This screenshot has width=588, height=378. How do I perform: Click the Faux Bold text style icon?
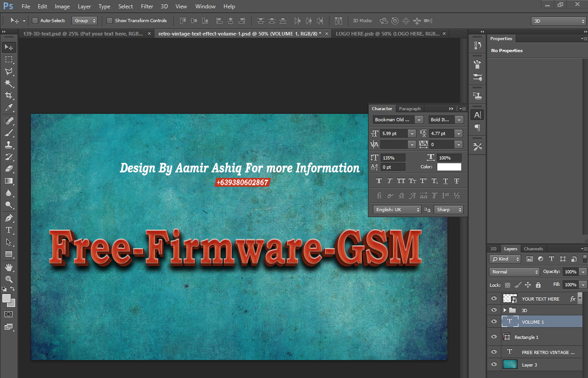(x=379, y=181)
